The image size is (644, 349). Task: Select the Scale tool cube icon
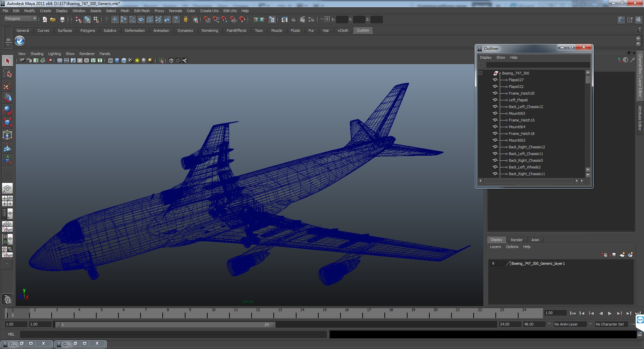click(x=7, y=122)
